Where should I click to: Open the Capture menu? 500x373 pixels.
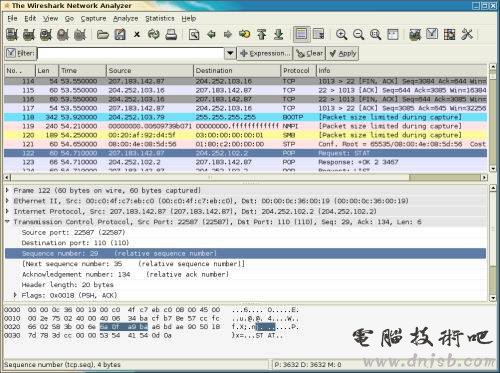(x=93, y=18)
